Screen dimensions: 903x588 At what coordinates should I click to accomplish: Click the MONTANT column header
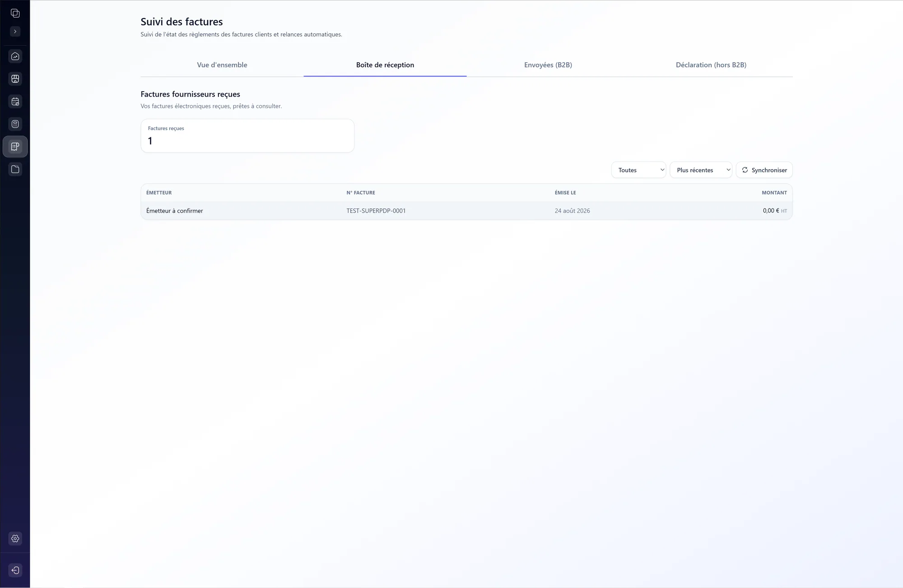coord(774,193)
